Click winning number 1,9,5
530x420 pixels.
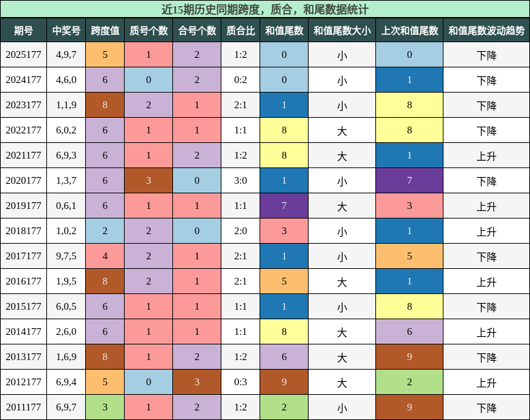[x=66, y=281]
